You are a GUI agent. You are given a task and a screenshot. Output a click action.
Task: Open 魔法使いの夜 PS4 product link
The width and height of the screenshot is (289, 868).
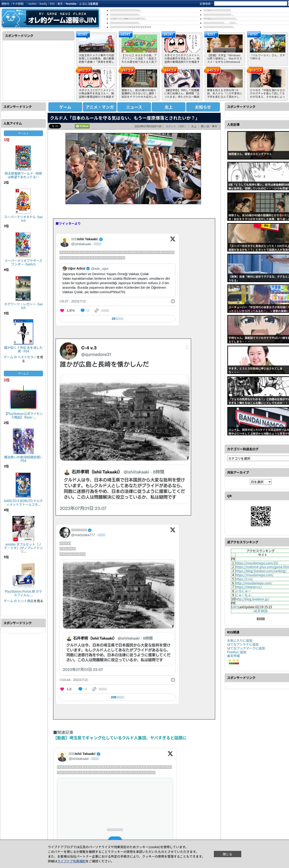point(23,459)
